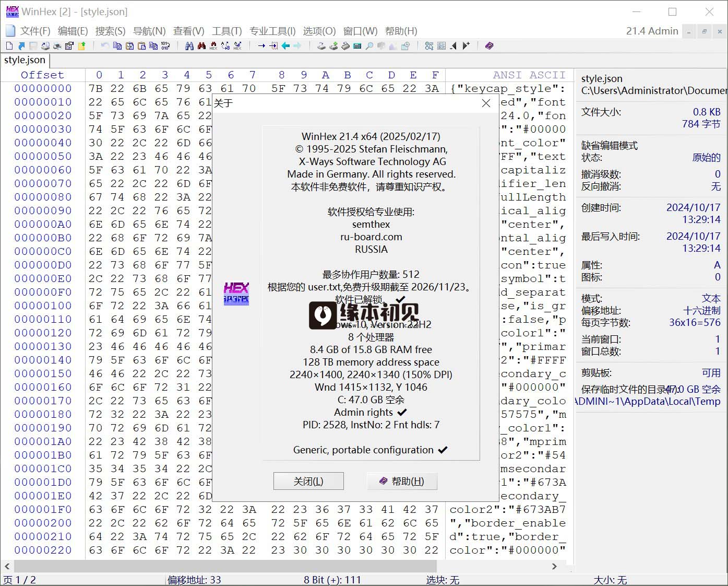Image resolution: width=728 pixels, height=586 pixels.
Task: Open the 搜索(S) menu
Action: pos(110,31)
